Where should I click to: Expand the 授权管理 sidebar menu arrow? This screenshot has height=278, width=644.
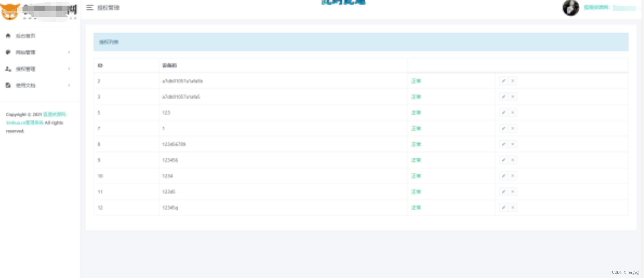69,69
